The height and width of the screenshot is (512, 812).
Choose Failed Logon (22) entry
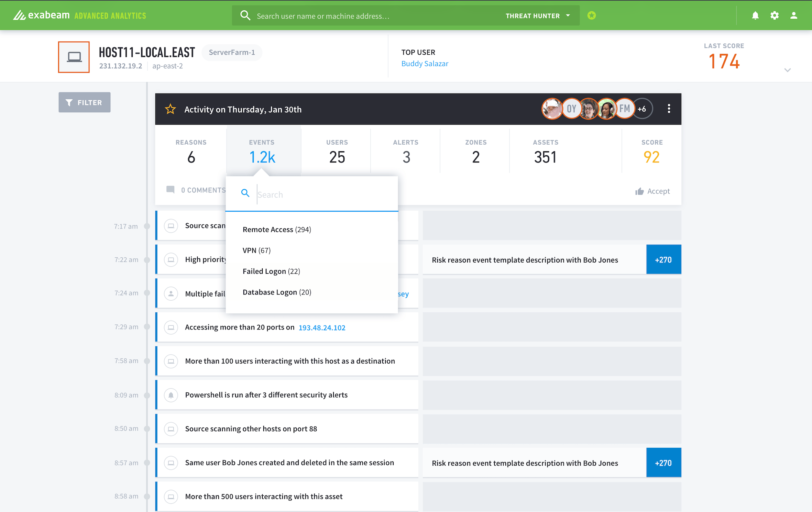pyautogui.click(x=271, y=271)
